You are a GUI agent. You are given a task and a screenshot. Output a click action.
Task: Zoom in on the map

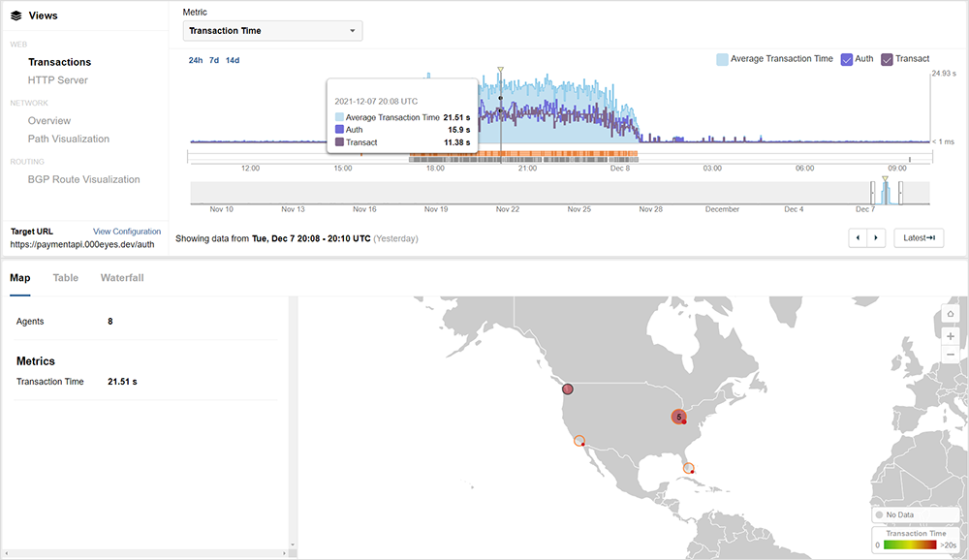coord(951,336)
